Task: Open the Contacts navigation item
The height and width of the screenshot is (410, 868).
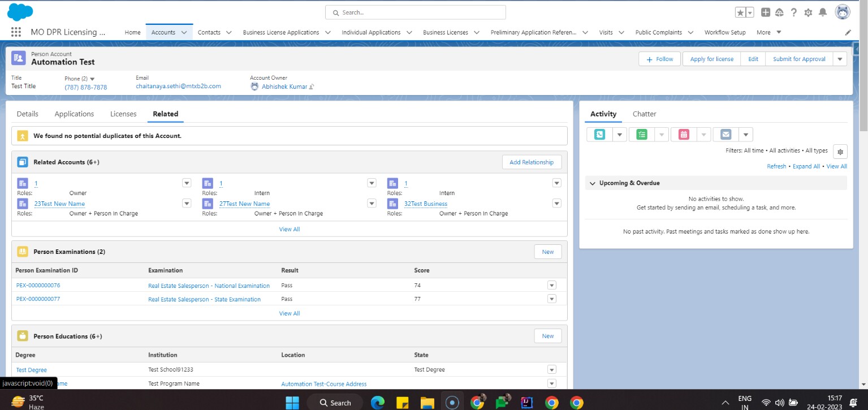Action: (x=209, y=32)
